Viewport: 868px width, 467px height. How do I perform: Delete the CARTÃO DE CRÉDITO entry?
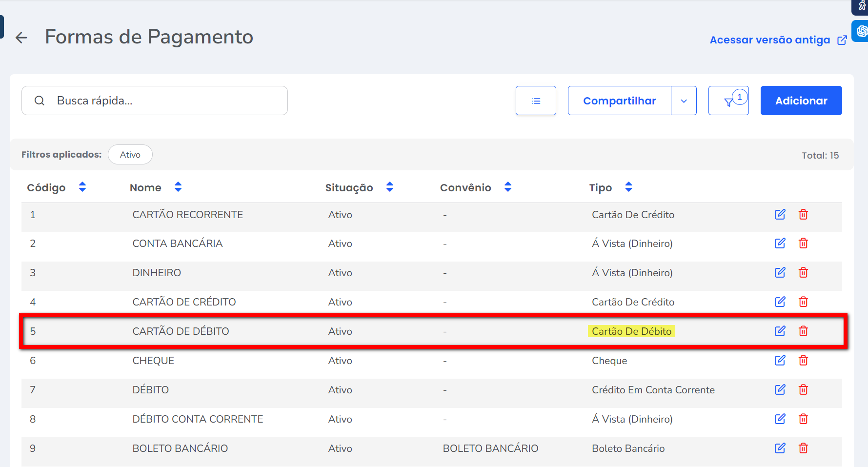(x=803, y=302)
